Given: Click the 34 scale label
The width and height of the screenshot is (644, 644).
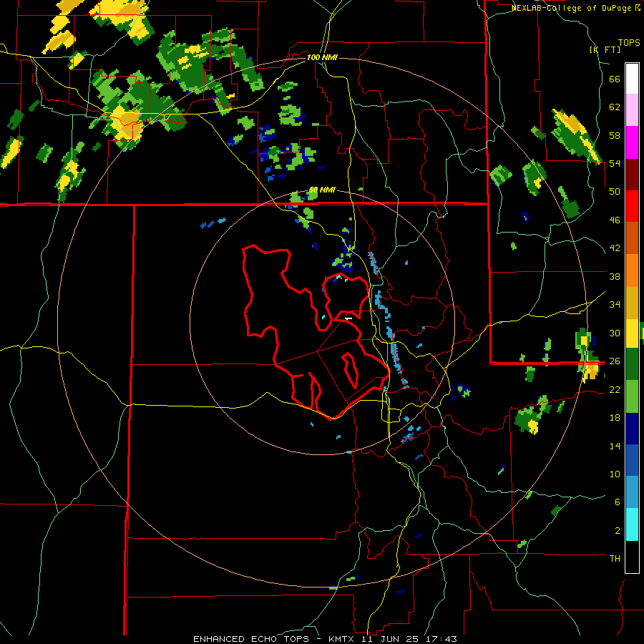Looking at the screenshot, I should tap(615, 305).
